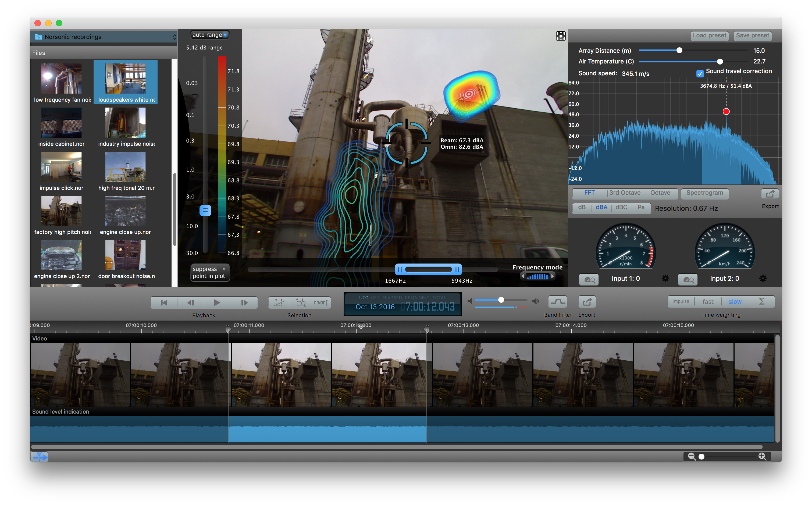
Task: Switch to Octave tab
Action: (x=660, y=193)
